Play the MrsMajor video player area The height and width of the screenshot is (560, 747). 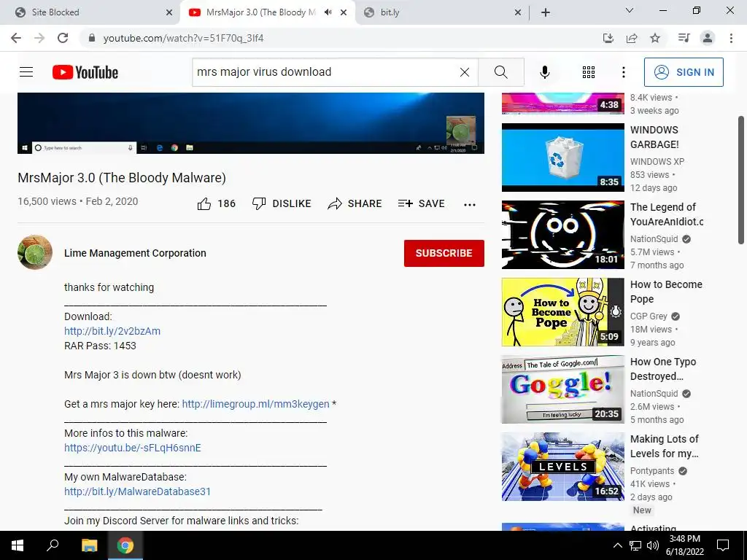pyautogui.click(x=251, y=122)
